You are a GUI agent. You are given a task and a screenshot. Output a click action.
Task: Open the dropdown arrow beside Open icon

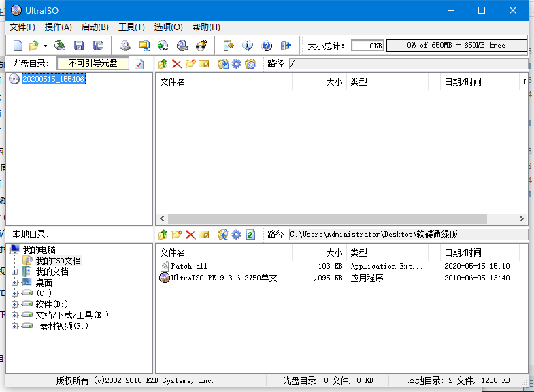click(x=45, y=46)
